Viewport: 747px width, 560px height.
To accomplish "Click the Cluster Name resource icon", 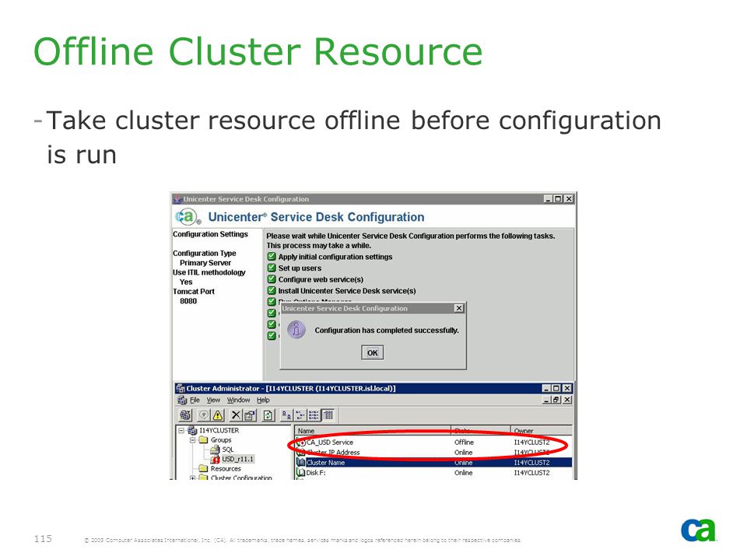I will [x=300, y=462].
